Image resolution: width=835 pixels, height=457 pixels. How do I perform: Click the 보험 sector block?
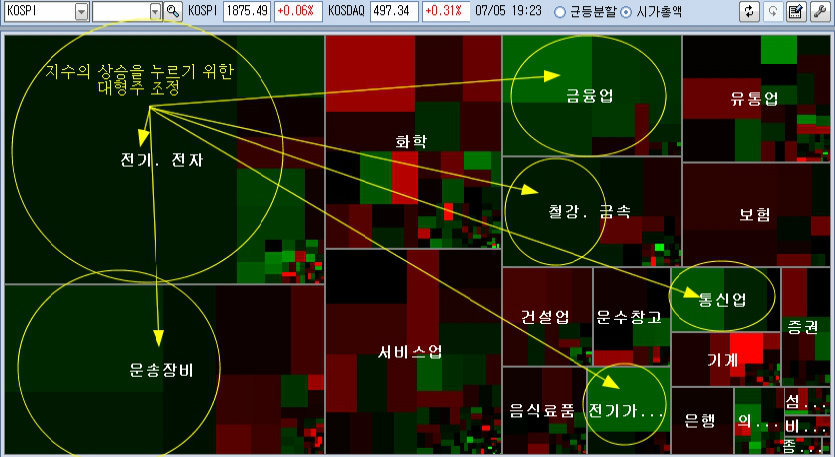tap(755, 215)
